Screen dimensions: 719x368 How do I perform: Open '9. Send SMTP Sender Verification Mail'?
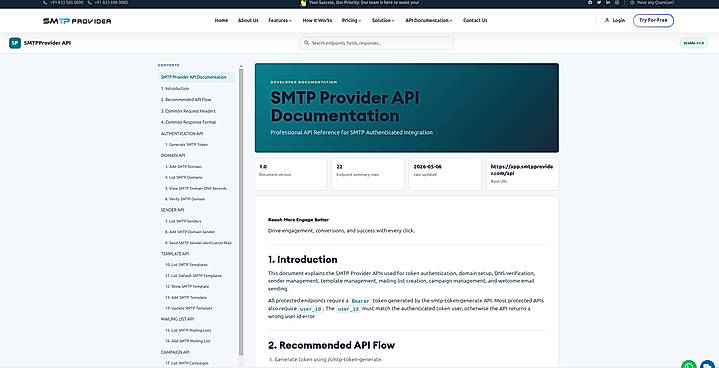tap(198, 243)
